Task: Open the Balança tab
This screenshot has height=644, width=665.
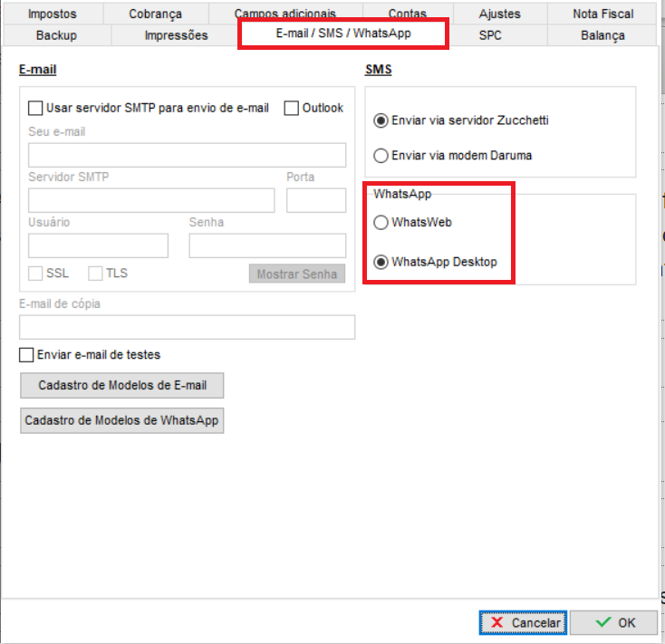Action: tap(602, 35)
